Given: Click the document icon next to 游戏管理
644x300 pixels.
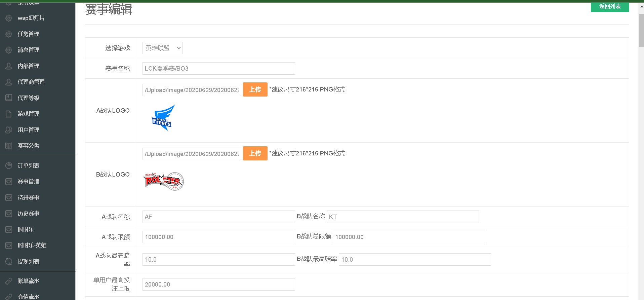Looking at the screenshot, I should pyautogui.click(x=9, y=114).
